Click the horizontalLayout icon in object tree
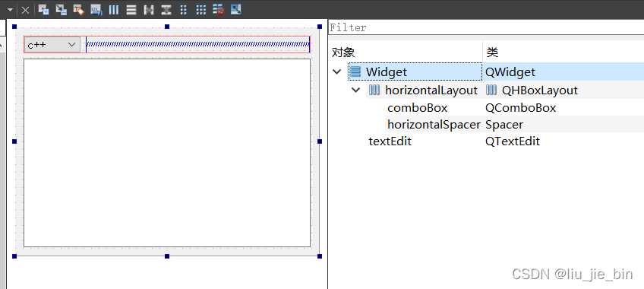The image size is (644, 289). 374,90
